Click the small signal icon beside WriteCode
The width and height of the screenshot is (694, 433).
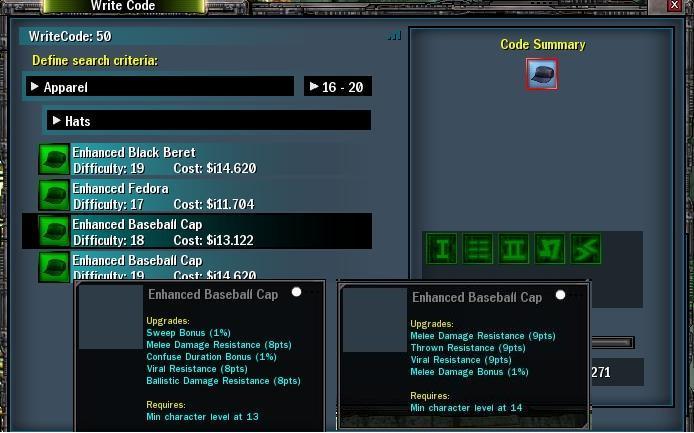click(393, 36)
